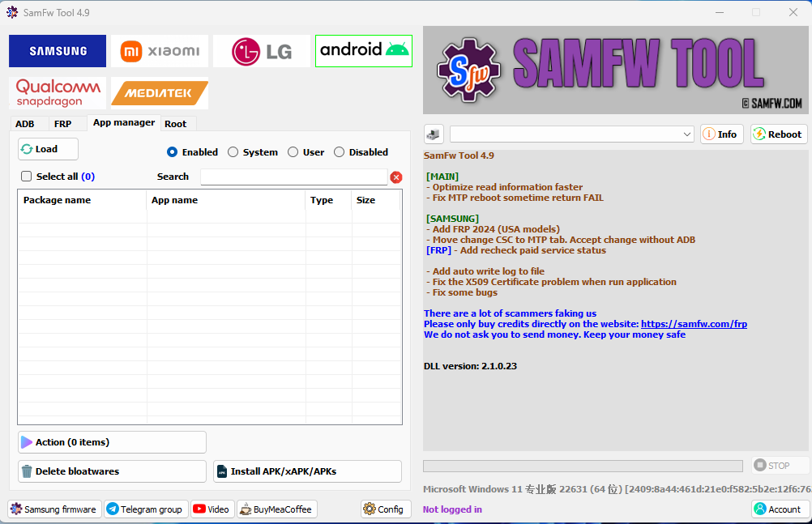The height and width of the screenshot is (524, 812).
Task: Click the Delete bloatwares button
Action: pyautogui.click(x=112, y=471)
